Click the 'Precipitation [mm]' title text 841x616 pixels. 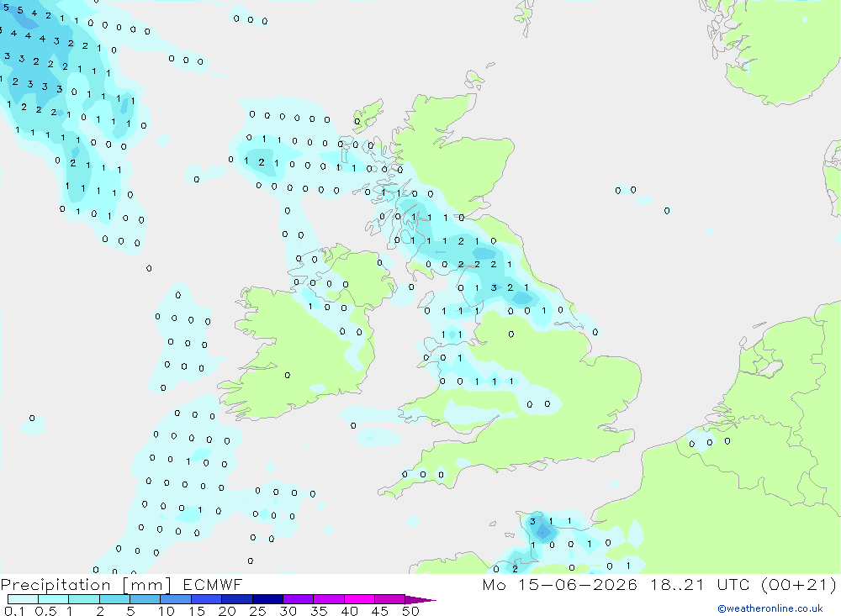[x=86, y=585]
